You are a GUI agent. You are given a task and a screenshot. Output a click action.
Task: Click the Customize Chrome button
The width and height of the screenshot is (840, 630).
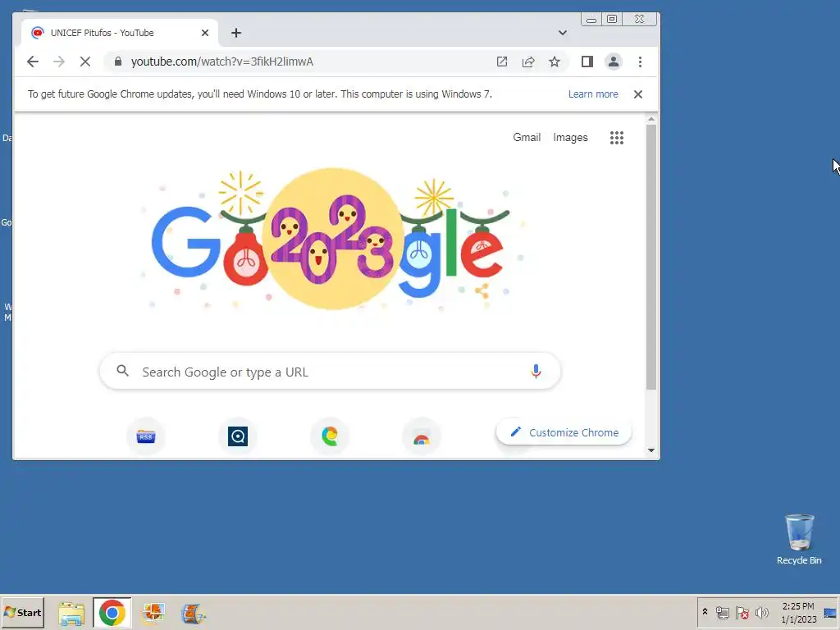coord(564,432)
